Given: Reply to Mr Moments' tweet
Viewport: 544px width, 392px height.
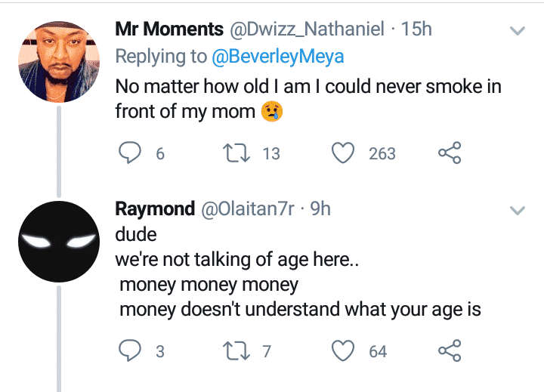Looking at the screenshot, I should 131,153.
